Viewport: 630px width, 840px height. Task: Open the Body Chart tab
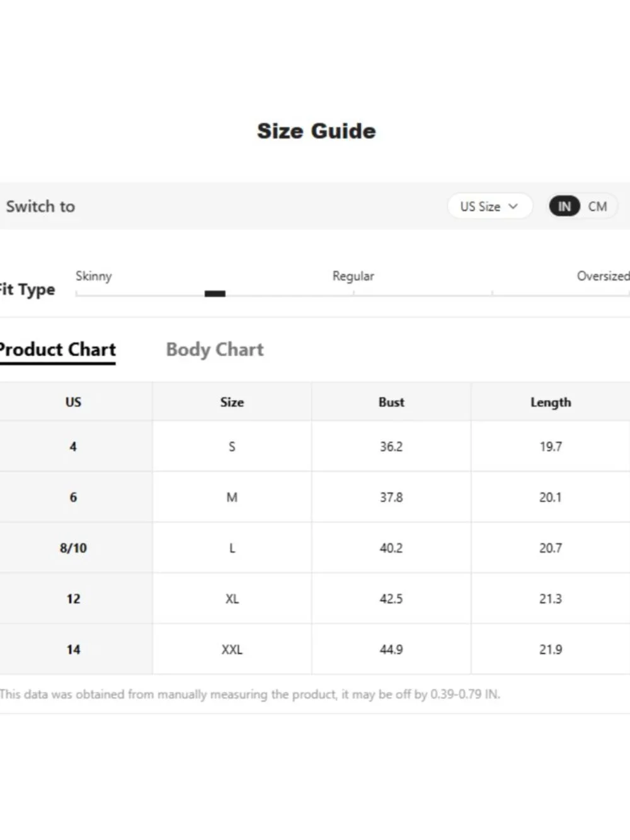(215, 350)
